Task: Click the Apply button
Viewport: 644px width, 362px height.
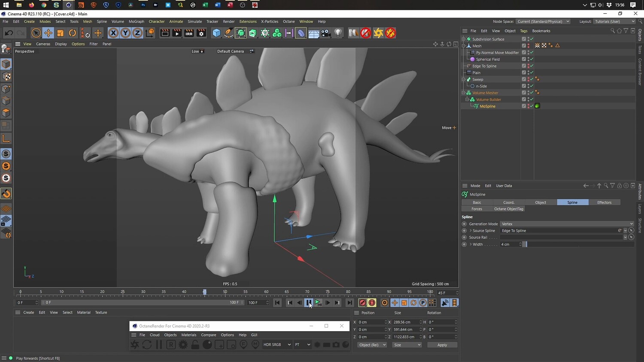Action: (442, 345)
